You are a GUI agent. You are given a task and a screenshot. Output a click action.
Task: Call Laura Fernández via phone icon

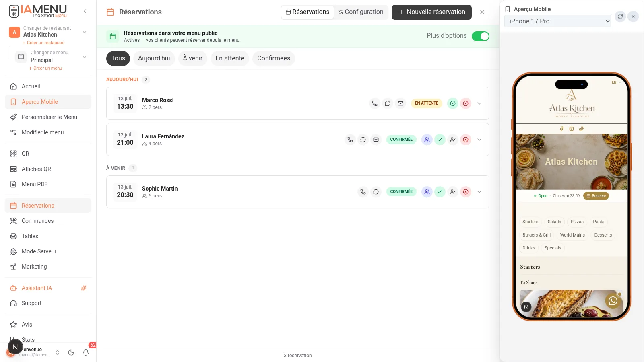pyautogui.click(x=350, y=140)
